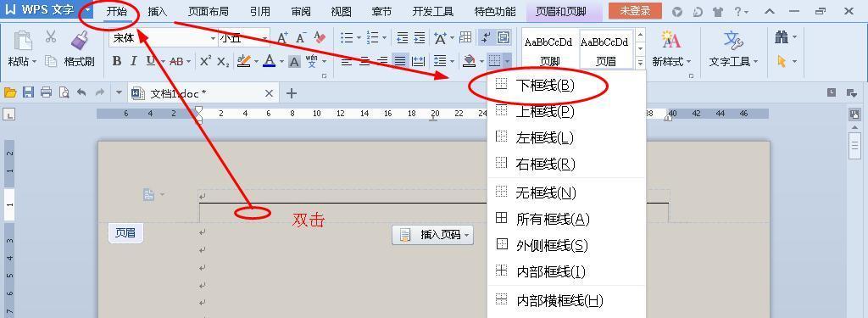Image resolution: width=868 pixels, height=318 pixels.
Task: Expand the bullet list dropdown arrow
Action: pos(359,38)
